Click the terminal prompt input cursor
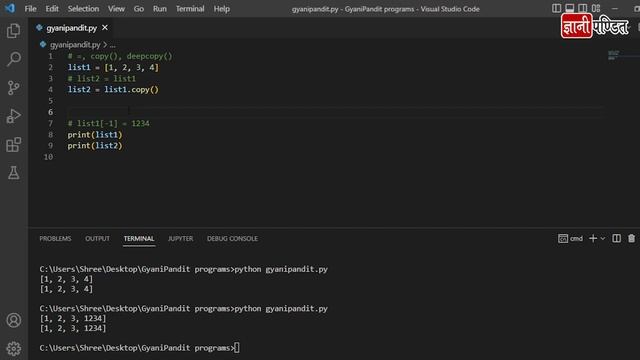This screenshot has width=640, height=360. coord(237,348)
